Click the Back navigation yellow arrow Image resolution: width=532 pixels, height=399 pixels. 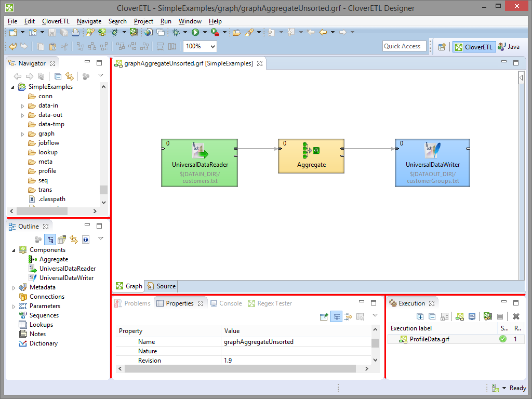(323, 32)
